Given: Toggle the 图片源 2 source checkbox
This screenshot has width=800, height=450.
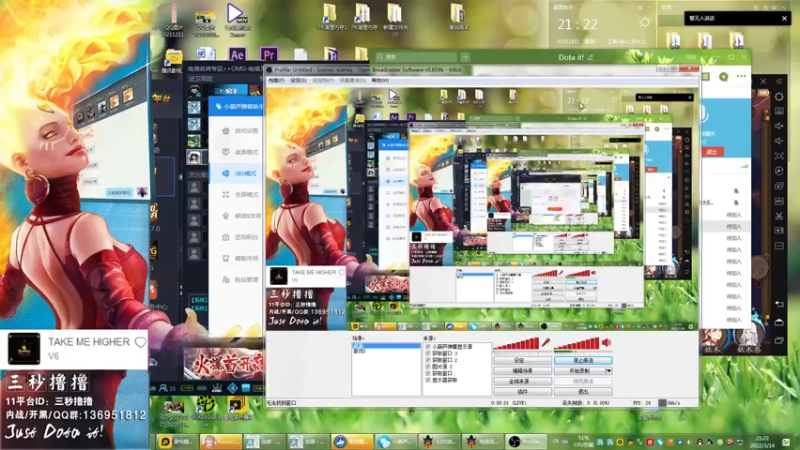Looking at the screenshot, I should (x=428, y=367).
